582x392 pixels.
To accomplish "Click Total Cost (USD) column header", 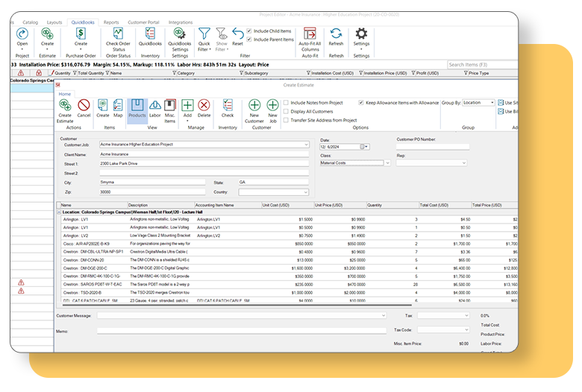I will (445, 205).
